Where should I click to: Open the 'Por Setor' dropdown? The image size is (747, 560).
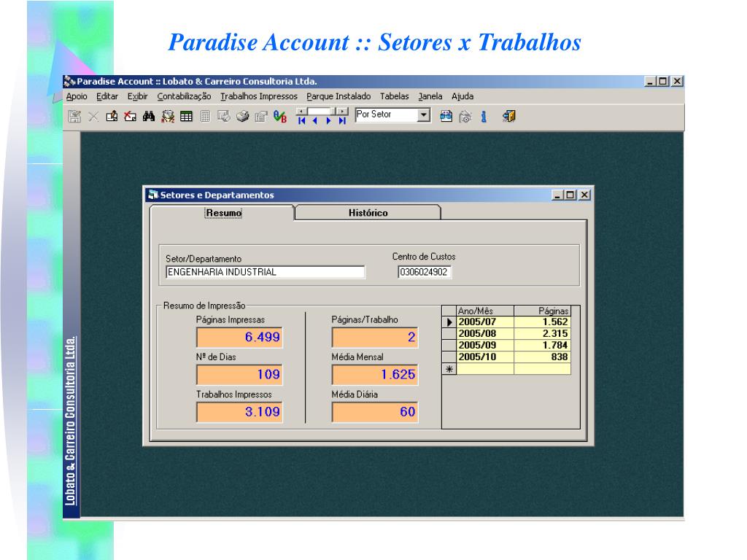coord(423,114)
